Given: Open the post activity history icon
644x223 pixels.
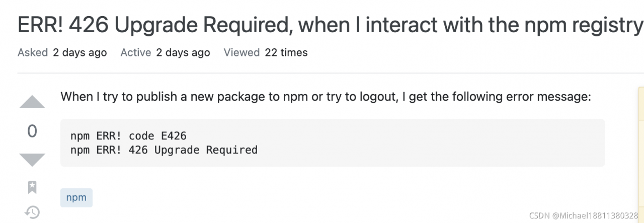Looking at the screenshot, I should point(32,212).
